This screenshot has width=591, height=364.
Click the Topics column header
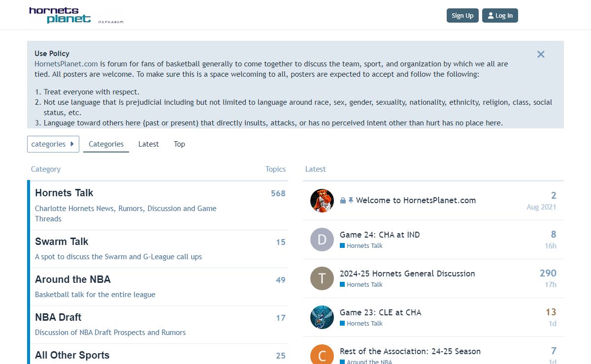pyautogui.click(x=275, y=169)
